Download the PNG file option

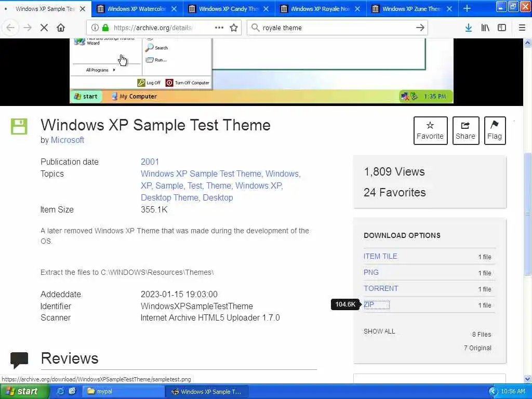point(371,272)
